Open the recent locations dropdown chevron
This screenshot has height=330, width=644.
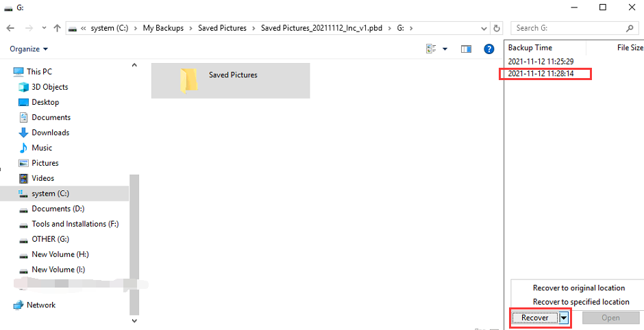tap(44, 28)
